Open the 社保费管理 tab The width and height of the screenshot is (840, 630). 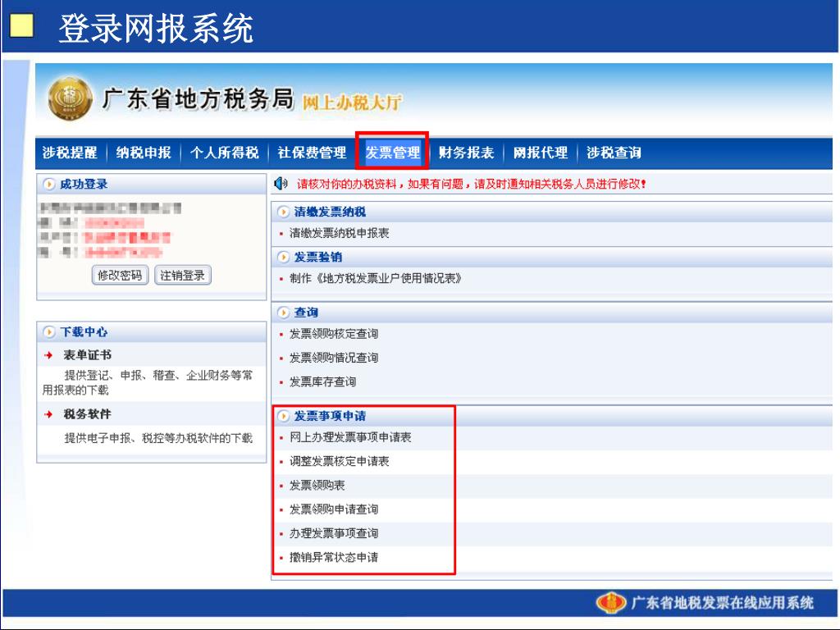pyautogui.click(x=312, y=153)
